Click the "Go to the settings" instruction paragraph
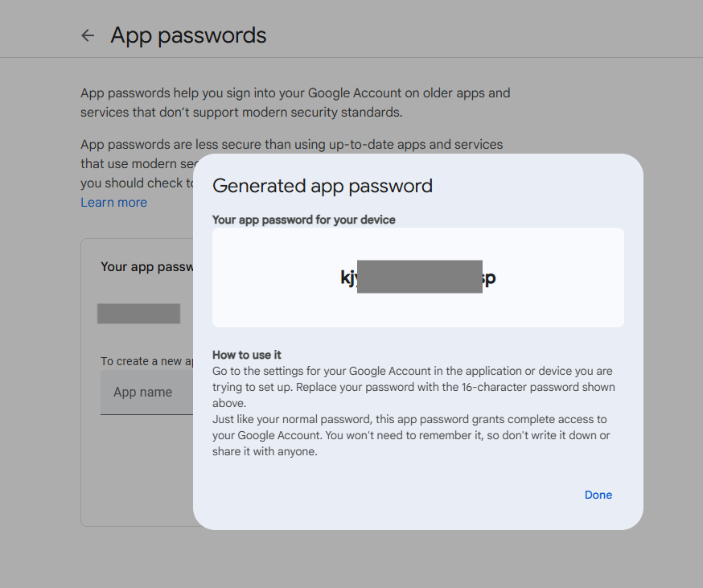Screen dimensions: 703x588 click(413, 387)
